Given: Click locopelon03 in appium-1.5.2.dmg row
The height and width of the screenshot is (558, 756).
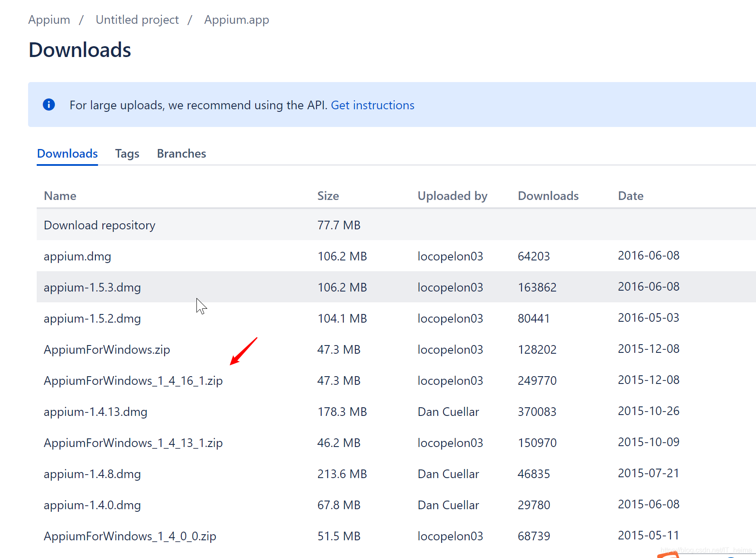Looking at the screenshot, I should click(450, 319).
